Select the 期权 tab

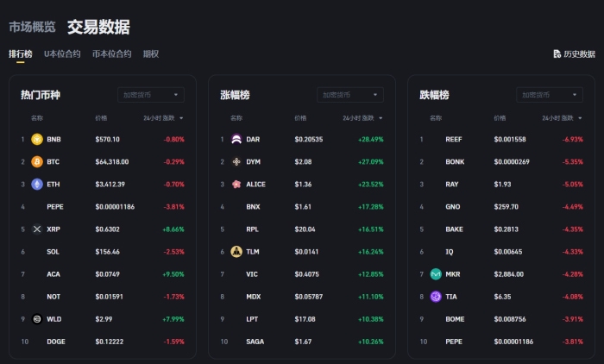(151, 54)
